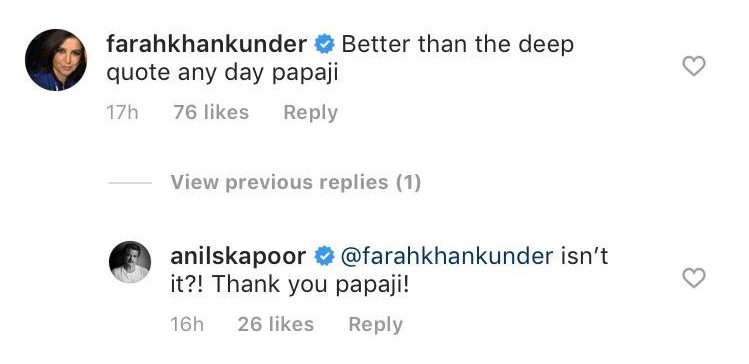View the 26 likes list
Viewport: 749px width, 364px height.
pyautogui.click(x=276, y=325)
